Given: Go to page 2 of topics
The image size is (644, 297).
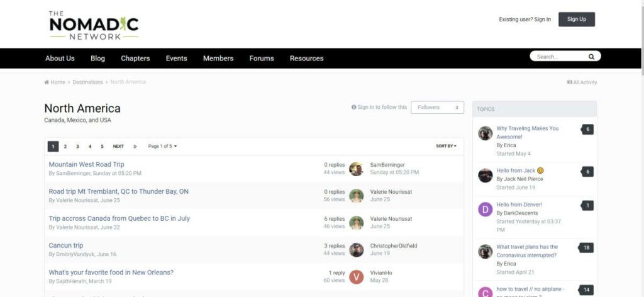Looking at the screenshot, I should click(x=65, y=146).
